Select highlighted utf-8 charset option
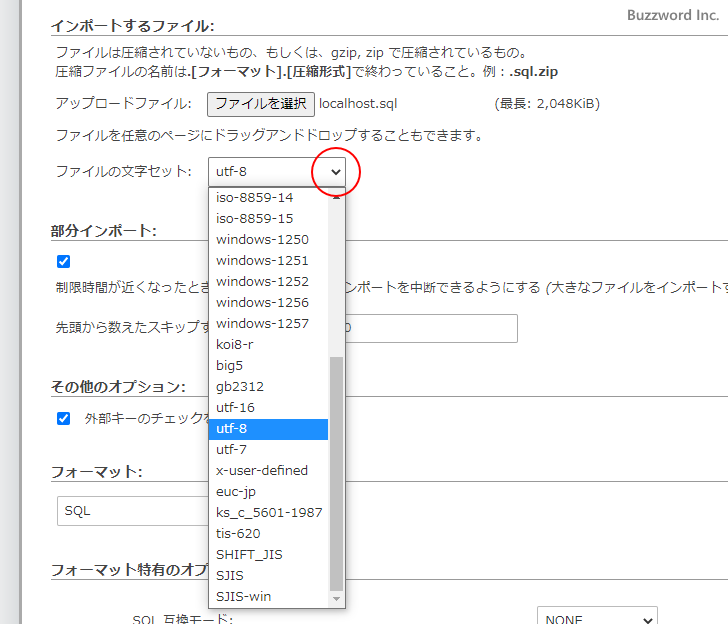 point(268,429)
